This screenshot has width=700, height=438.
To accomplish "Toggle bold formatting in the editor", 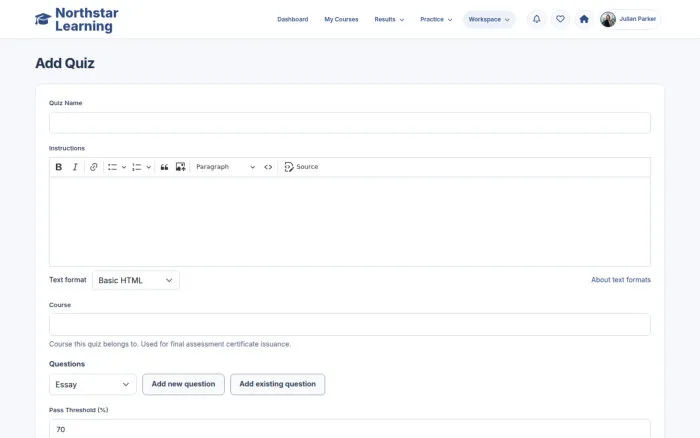I will 58,167.
